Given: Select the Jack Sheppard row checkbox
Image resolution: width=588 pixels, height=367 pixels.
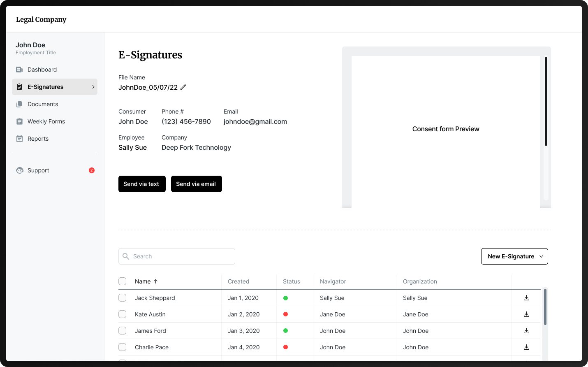Looking at the screenshot, I should (x=123, y=298).
